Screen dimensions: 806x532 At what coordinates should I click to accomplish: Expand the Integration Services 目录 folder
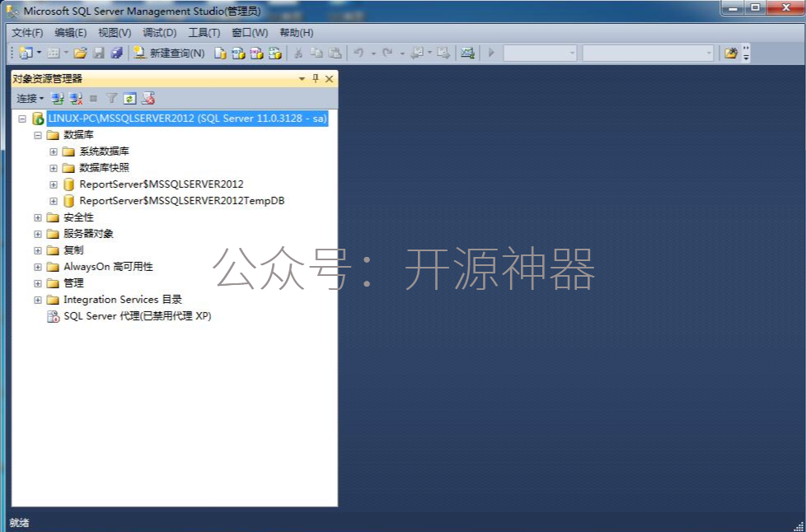tap(38, 300)
